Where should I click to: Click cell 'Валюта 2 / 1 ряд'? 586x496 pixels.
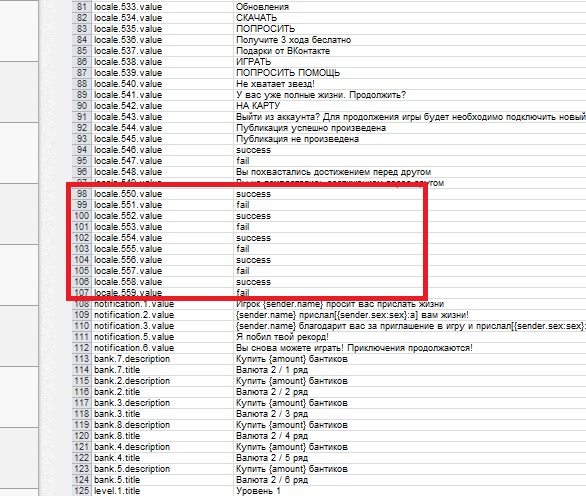pyautogui.click(x=410, y=370)
